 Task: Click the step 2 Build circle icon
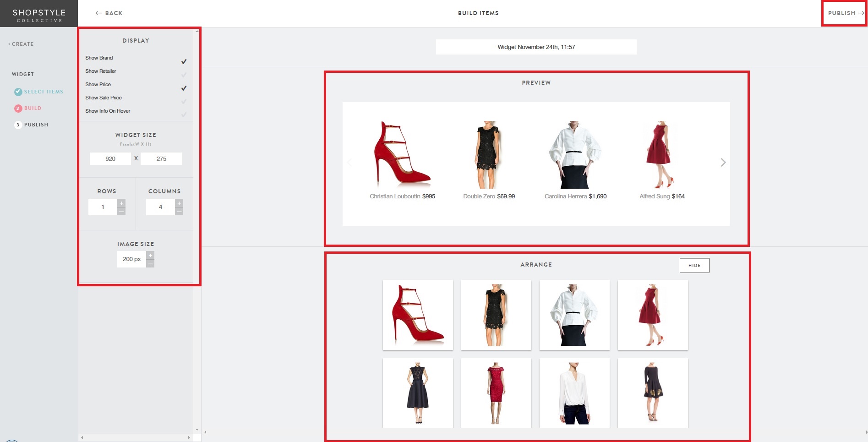coord(18,109)
